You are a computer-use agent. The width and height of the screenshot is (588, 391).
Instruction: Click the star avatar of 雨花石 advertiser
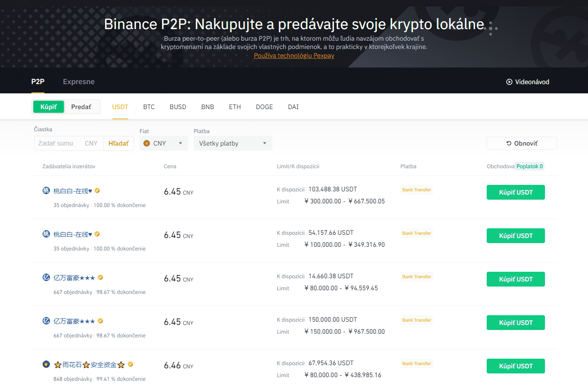46,365
